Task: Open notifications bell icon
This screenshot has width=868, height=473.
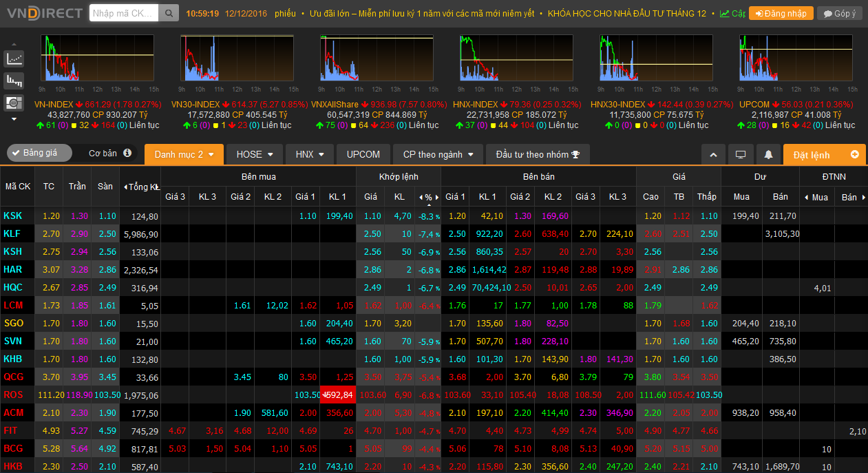Action: tap(768, 155)
